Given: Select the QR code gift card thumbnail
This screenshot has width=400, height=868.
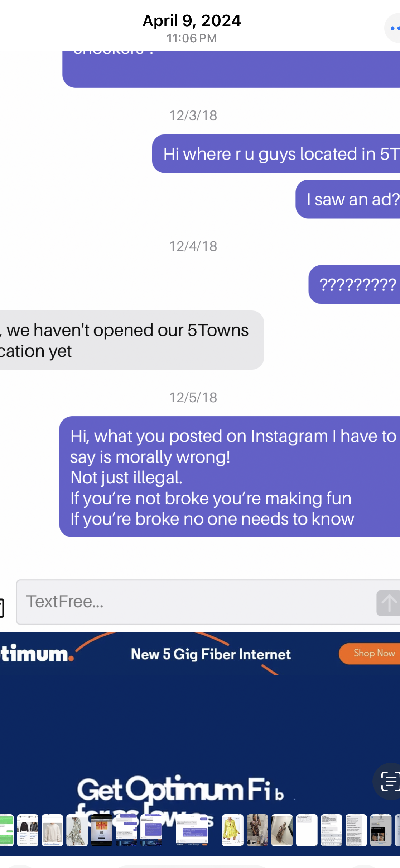Looking at the screenshot, I should tap(102, 830).
